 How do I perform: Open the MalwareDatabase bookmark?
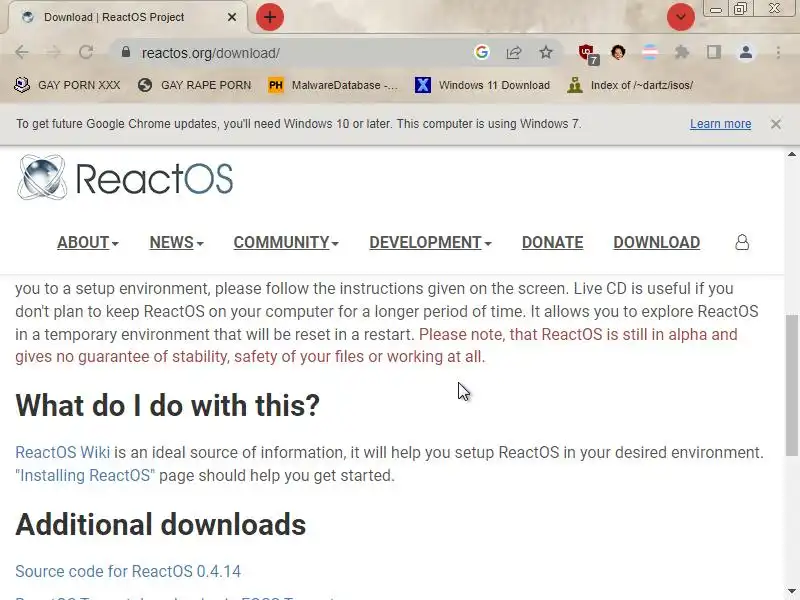[x=333, y=85]
